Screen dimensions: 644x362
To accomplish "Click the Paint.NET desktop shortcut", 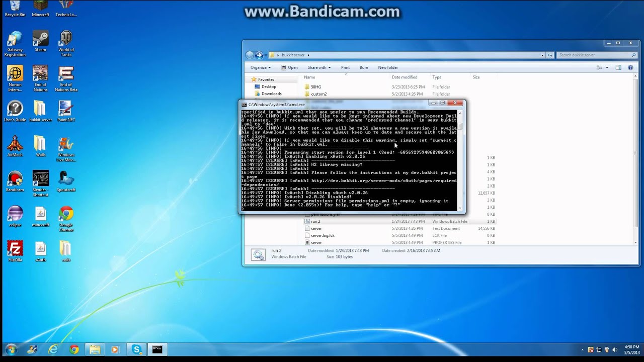I will 66,112.
